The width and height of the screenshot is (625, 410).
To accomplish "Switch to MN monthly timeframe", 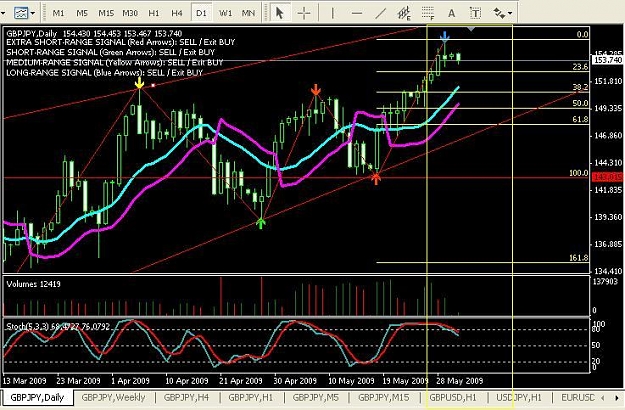I will click(248, 13).
